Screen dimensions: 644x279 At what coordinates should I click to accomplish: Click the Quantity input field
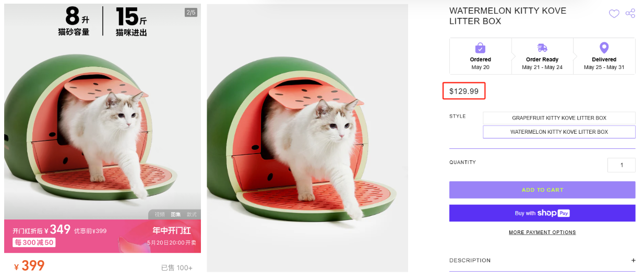[621, 165]
